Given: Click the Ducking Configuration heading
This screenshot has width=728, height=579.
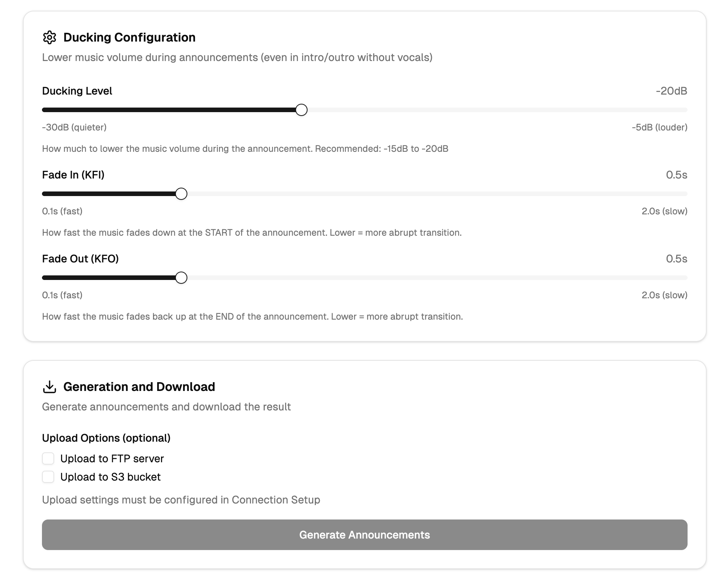Looking at the screenshot, I should pyautogui.click(x=129, y=37).
